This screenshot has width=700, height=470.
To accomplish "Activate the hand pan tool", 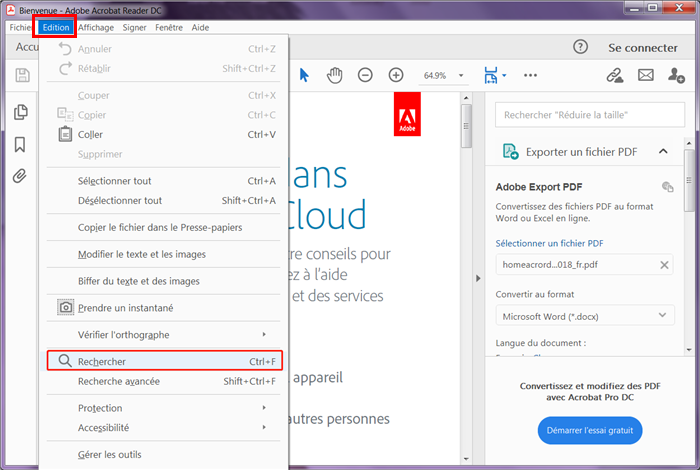I will pos(334,75).
